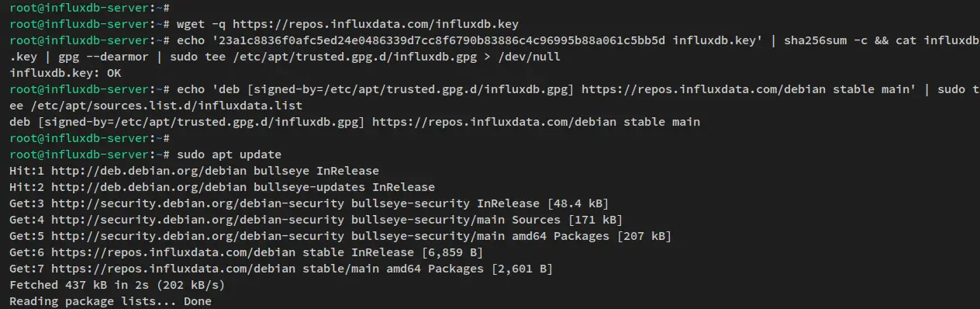Click the printed 'deb [signed-by=...' output line
This screenshot has width=980, height=309.
click(354, 121)
